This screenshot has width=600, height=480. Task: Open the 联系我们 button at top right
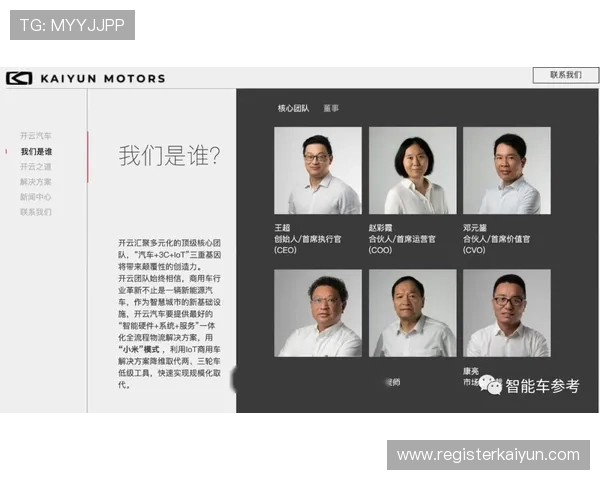tap(566, 75)
